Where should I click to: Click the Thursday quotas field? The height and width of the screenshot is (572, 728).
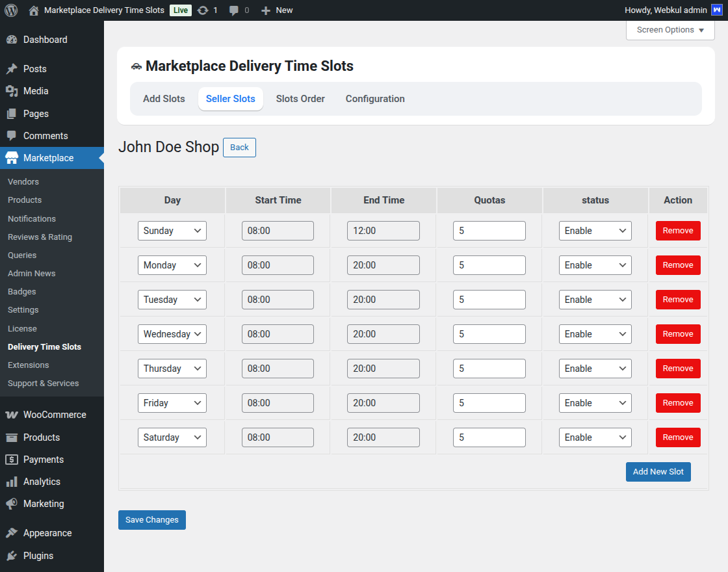(x=489, y=368)
